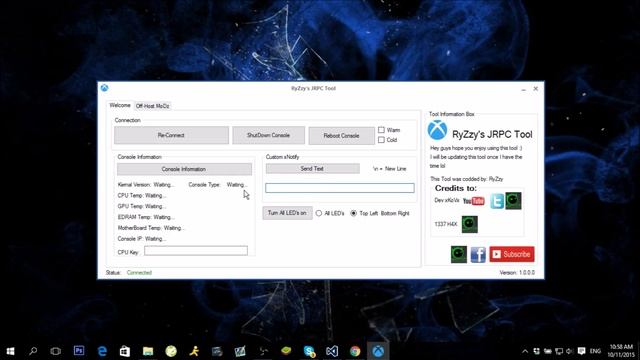
Task: Click the red YouTube Subscribe button
Action: 512,254
